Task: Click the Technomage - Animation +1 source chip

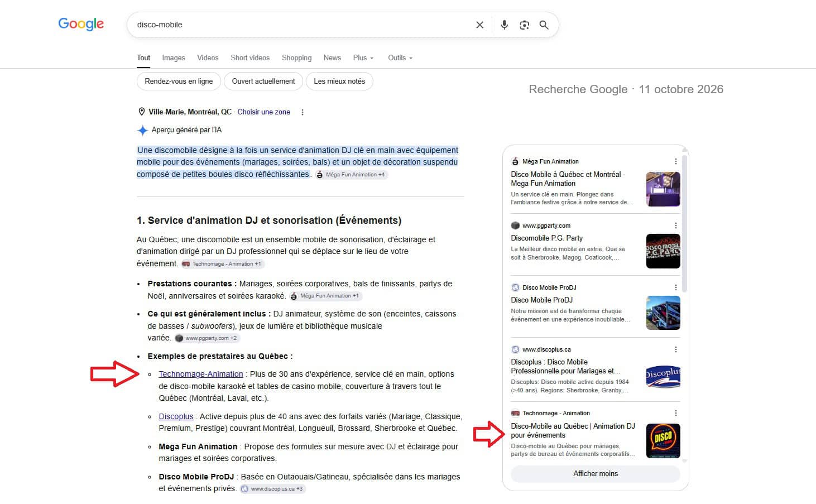Action: 222,264
